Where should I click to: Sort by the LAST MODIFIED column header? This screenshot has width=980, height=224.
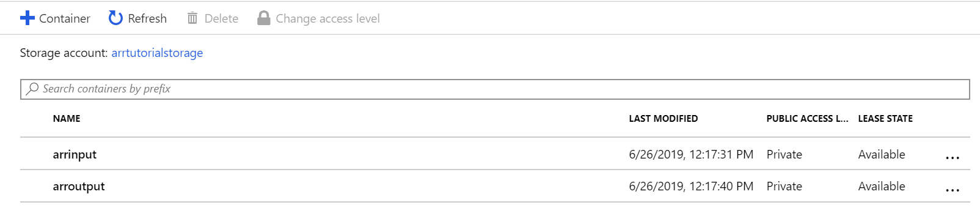(x=664, y=119)
